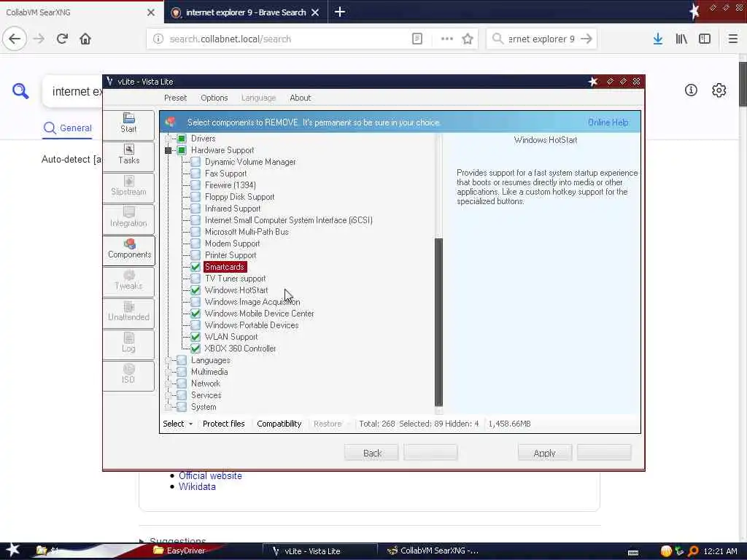Open the Tweaks section in vLite sidebar
This screenshot has width=747, height=560.
(128, 281)
